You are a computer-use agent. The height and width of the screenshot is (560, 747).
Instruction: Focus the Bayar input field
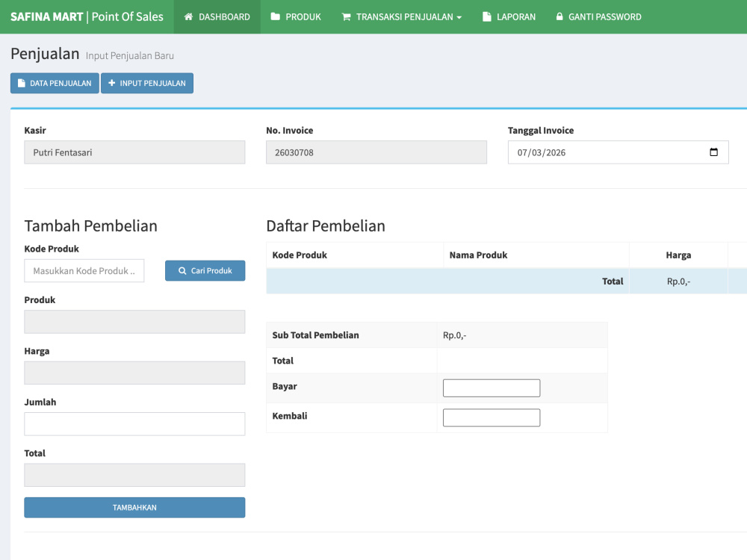492,388
